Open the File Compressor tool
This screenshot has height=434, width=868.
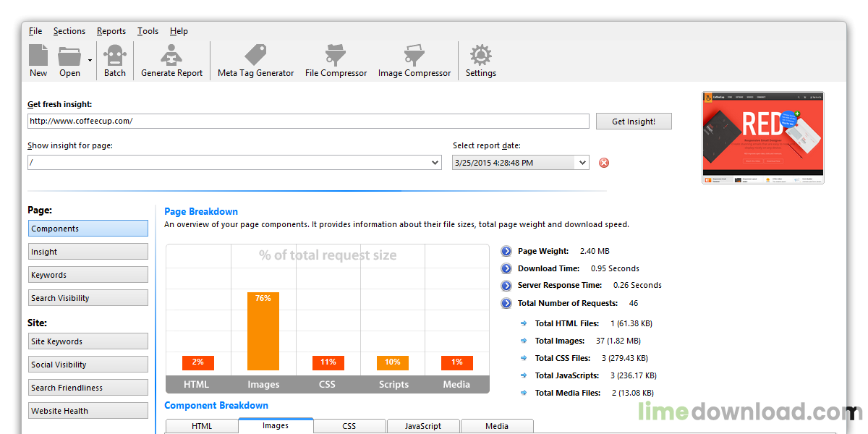[336, 56]
